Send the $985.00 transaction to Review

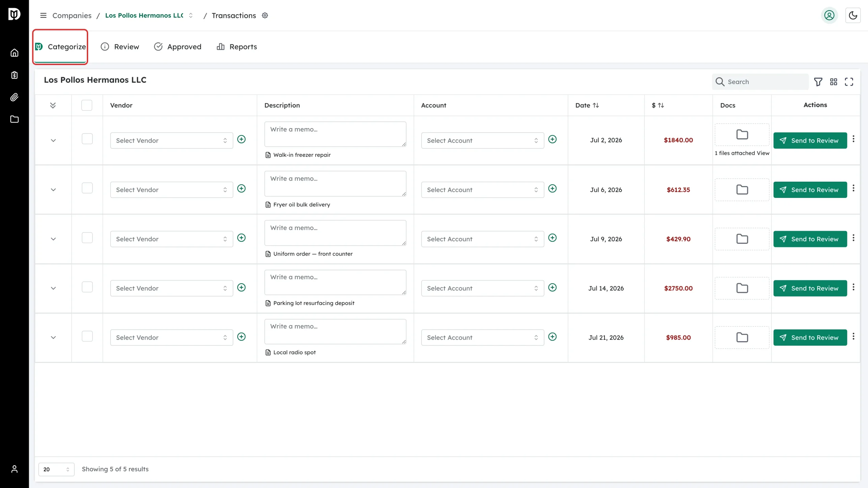[x=810, y=338]
